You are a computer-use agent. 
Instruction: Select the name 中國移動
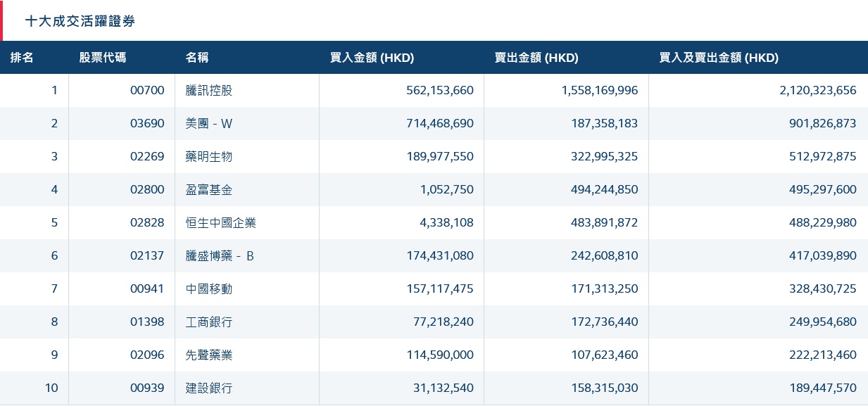(x=209, y=288)
